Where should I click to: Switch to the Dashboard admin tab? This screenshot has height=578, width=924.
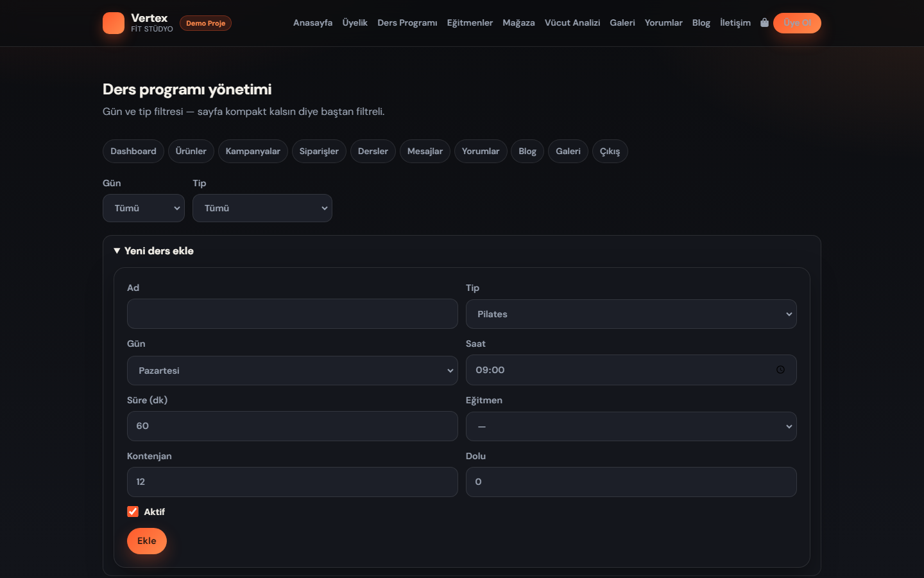133,152
